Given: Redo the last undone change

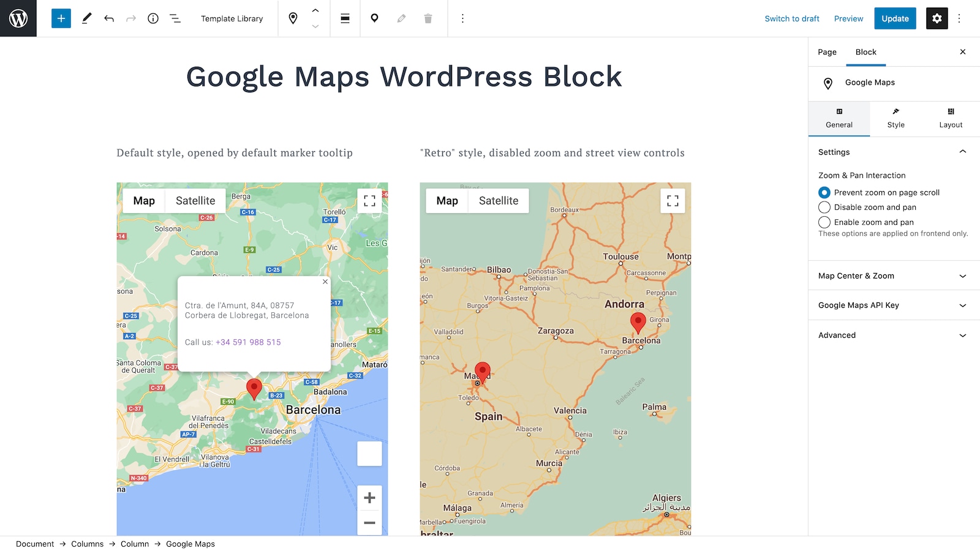Looking at the screenshot, I should point(131,18).
